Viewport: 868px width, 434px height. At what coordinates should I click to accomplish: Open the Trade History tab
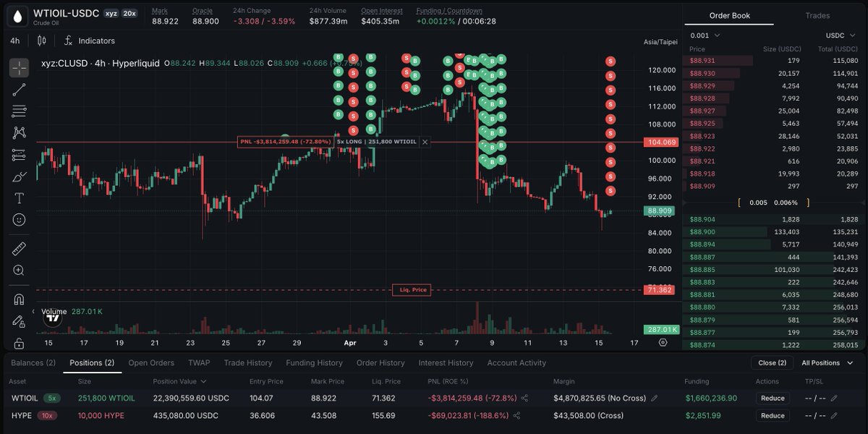coord(248,363)
